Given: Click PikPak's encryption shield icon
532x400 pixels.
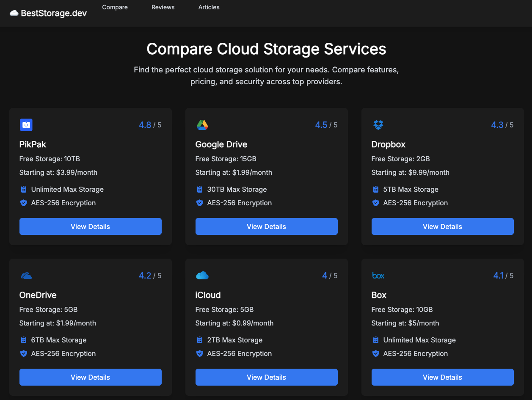Looking at the screenshot, I should tap(24, 203).
